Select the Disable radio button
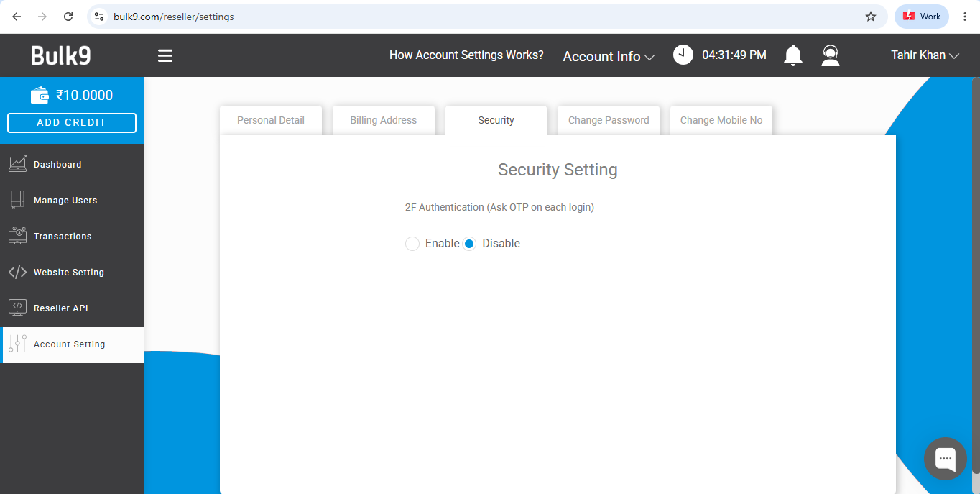This screenshot has width=980, height=494. (x=469, y=244)
